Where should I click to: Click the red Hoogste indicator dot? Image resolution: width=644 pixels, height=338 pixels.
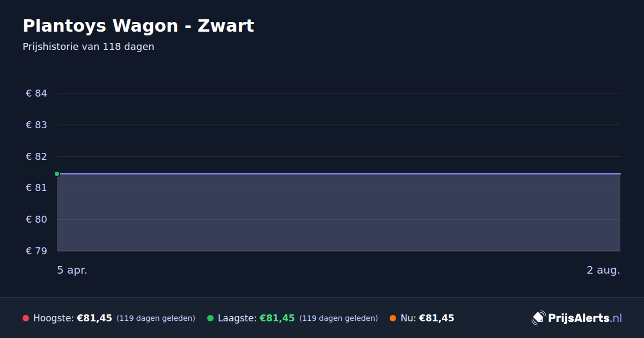26,318
